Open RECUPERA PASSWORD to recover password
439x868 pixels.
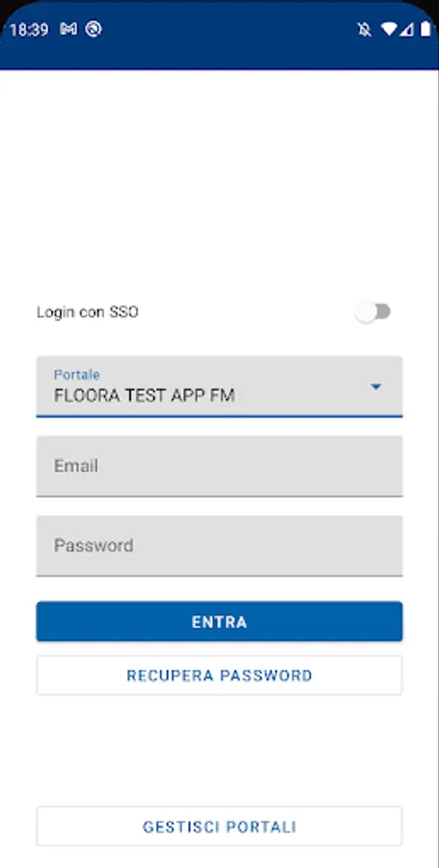point(219,675)
